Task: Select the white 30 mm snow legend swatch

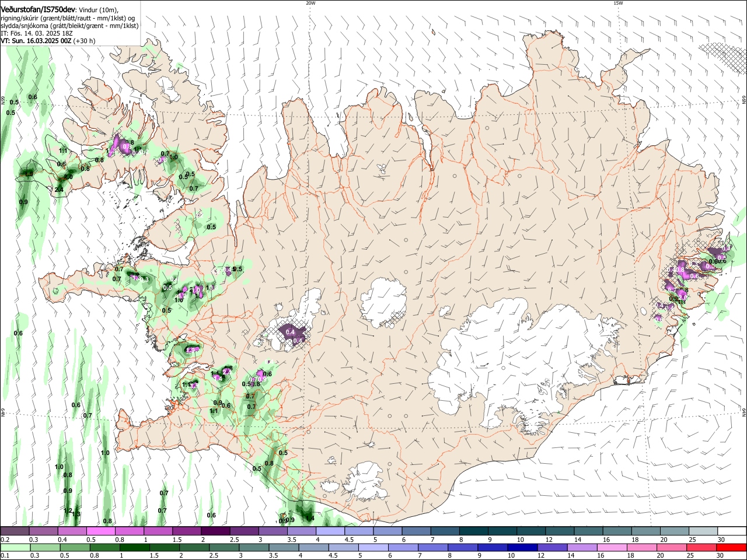Action: click(x=732, y=531)
